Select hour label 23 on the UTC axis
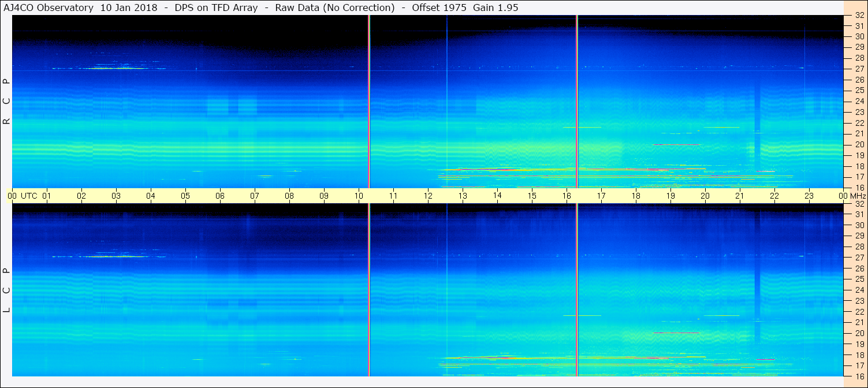This screenshot has width=868, height=388. coord(809,196)
